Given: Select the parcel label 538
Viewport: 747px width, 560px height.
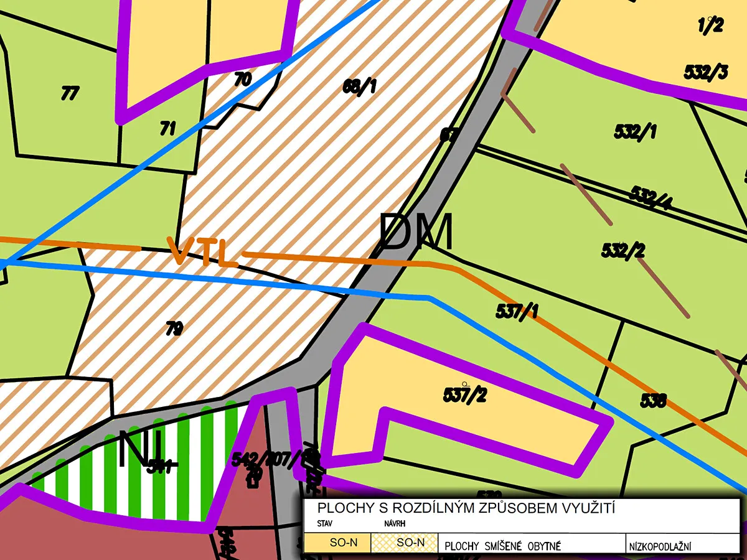Looking at the screenshot, I should (x=654, y=401).
